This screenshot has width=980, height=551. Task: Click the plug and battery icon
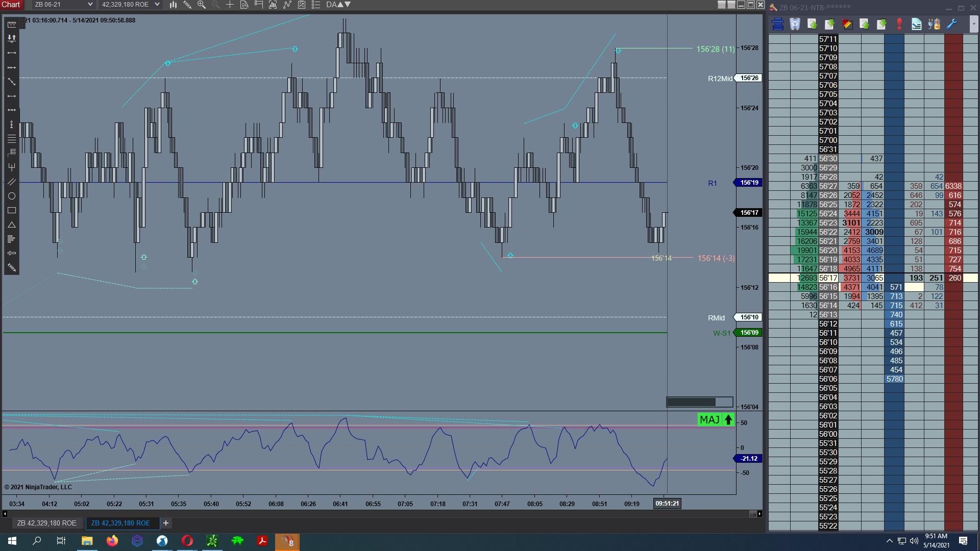[x=934, y=24]
